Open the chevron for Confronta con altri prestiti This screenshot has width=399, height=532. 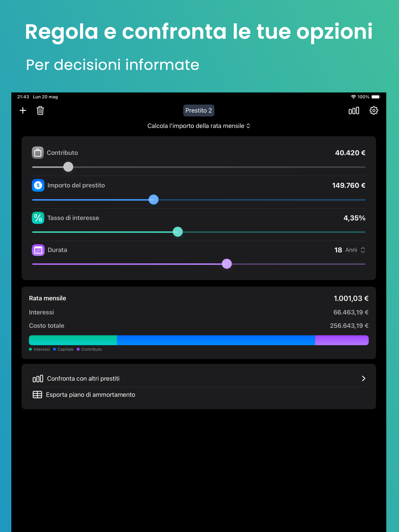pyautogui.click(x=363, y=379)
